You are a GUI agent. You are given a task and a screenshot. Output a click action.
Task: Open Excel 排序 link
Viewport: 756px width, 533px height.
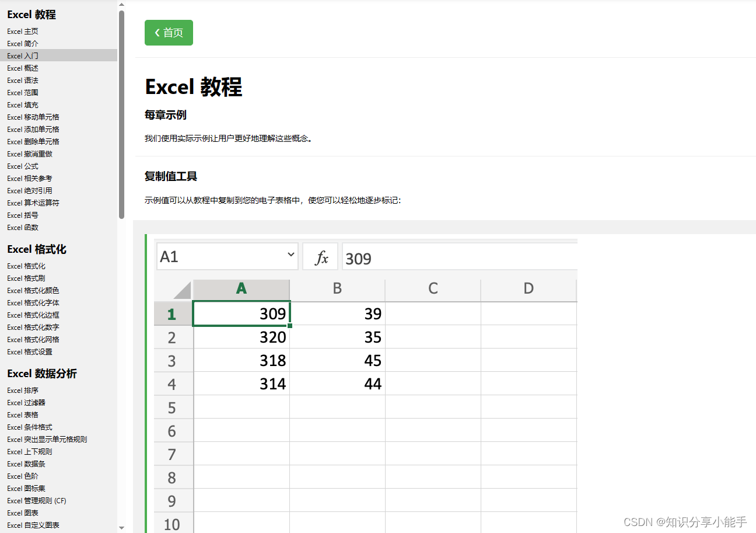pyautogui.click(x=23, y=391)
